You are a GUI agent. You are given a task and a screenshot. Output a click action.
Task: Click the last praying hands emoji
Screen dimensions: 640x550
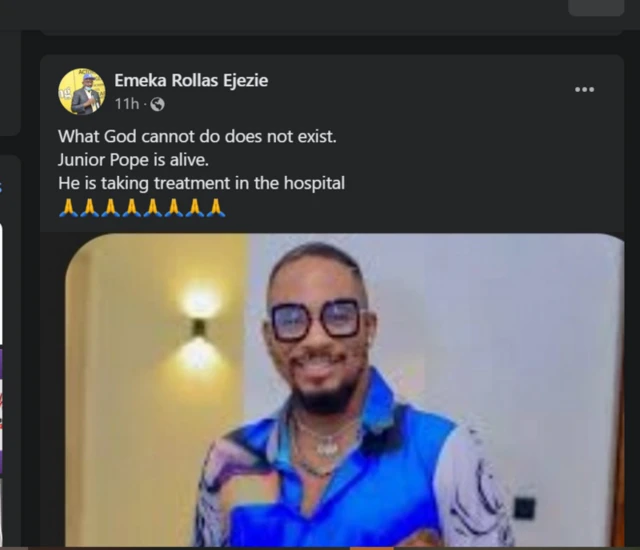tap(216, 208)
